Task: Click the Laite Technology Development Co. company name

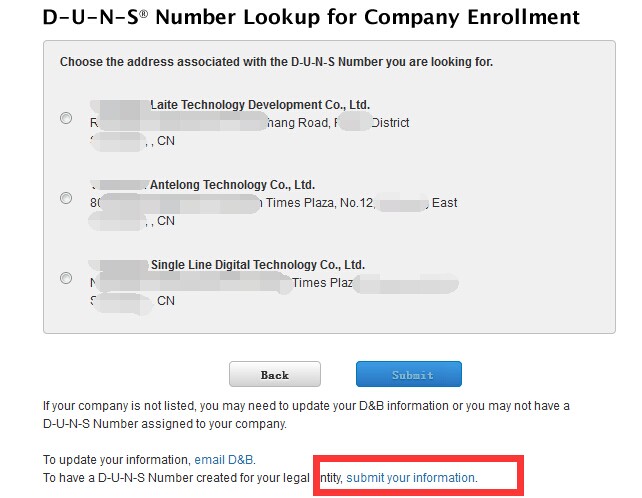Action: click(230, 105)
